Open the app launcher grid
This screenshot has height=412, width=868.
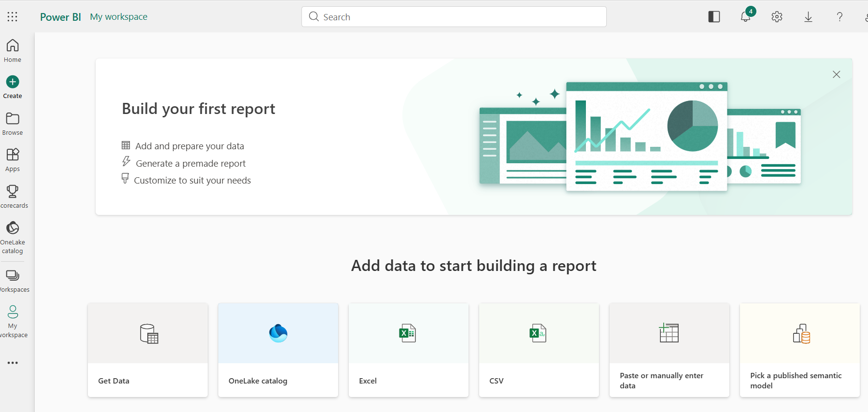tap(13, 17)
